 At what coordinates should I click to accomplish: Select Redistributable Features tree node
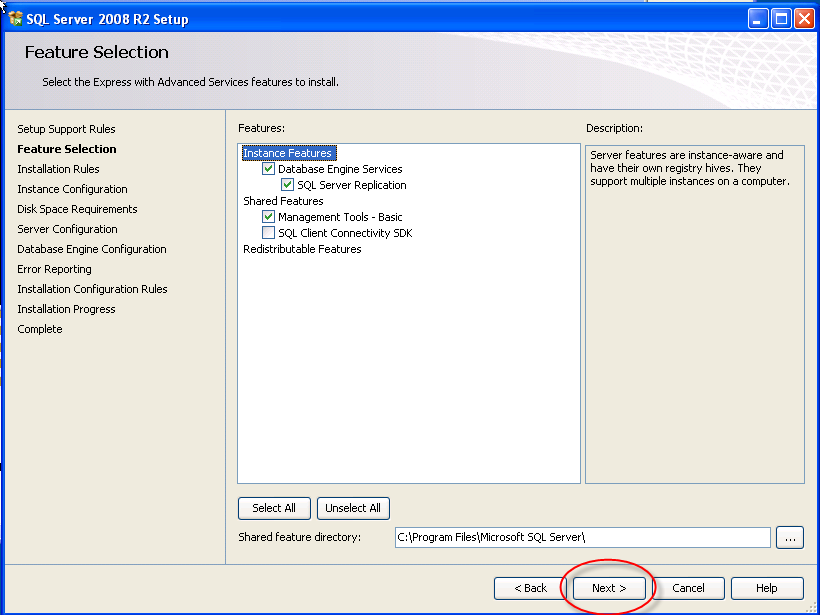302,249
